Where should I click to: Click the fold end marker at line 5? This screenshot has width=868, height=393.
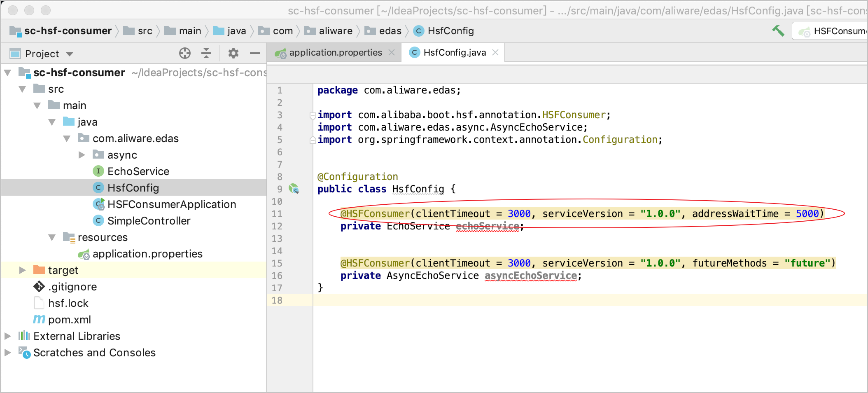(x=313, y=140)
